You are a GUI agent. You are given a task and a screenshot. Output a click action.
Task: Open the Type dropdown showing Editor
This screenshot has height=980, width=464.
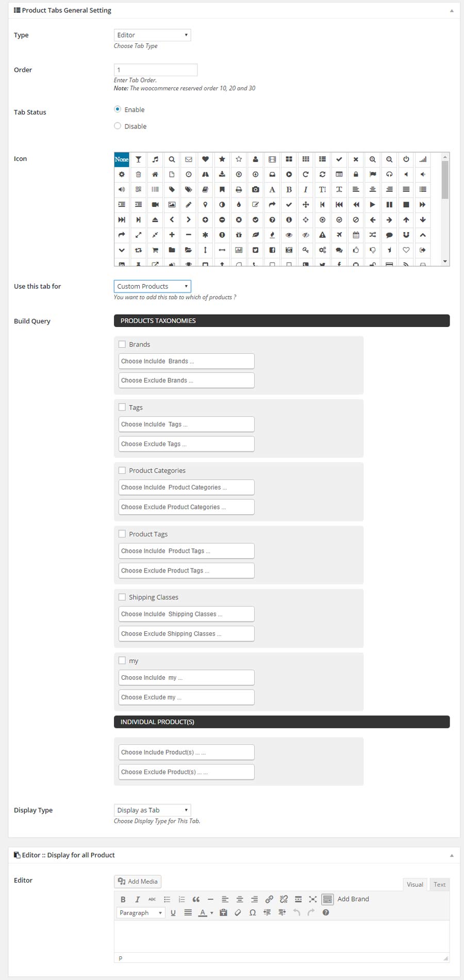153,35
